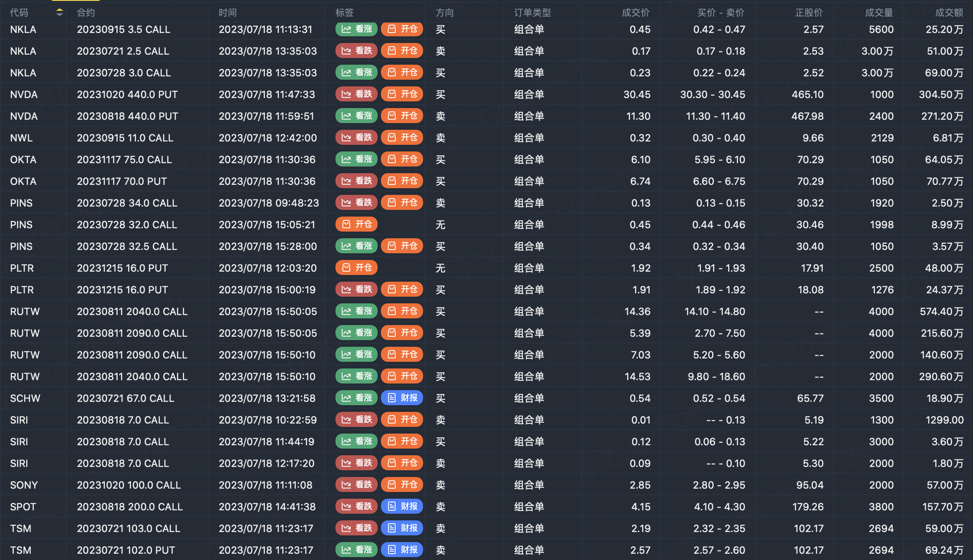Click the sort arrow beside 代码 header
This screenshot has height=560, width=973.
click(x=60, y=13)
